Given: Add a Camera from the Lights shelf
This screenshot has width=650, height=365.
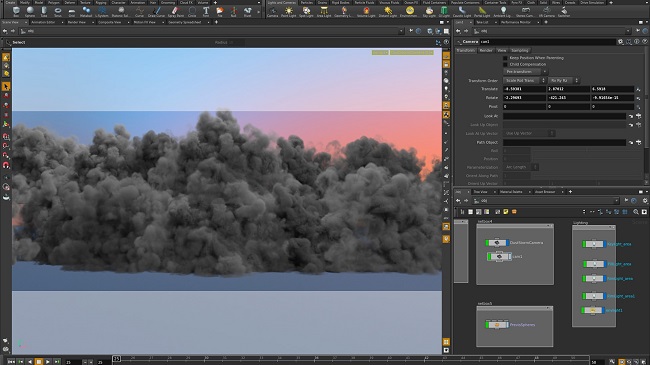Looking at the screenshot, I should [272, 12].
